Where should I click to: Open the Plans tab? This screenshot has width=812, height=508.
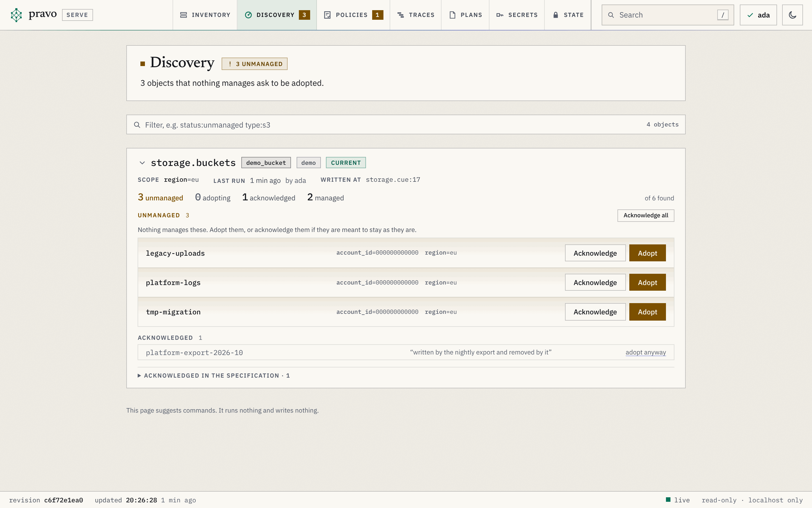tap(465, 15)
